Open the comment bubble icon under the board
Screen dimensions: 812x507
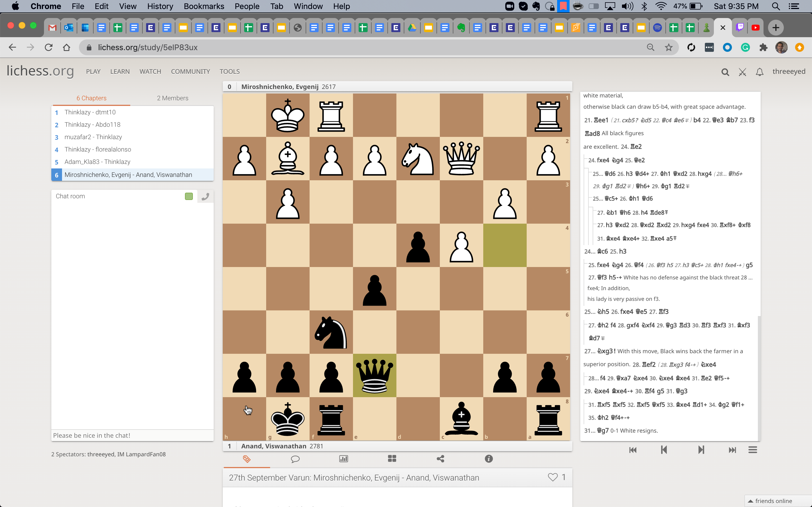click(x=295, y=459)
